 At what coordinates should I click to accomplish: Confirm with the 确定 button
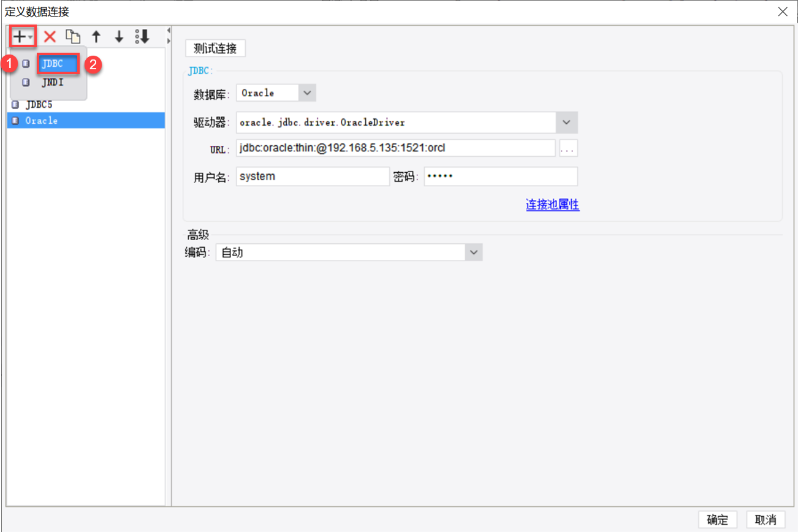tap(717, 520)
